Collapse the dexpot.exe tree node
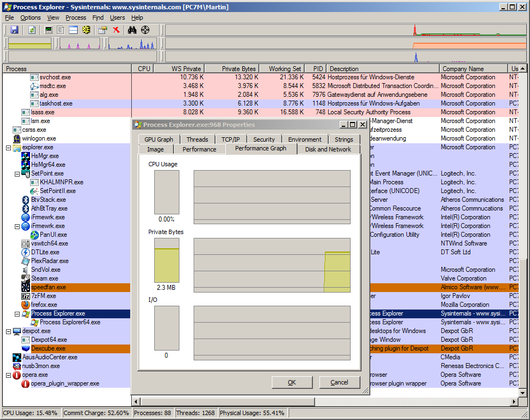This screenshot has height=420, width=530. pos(8,331)
